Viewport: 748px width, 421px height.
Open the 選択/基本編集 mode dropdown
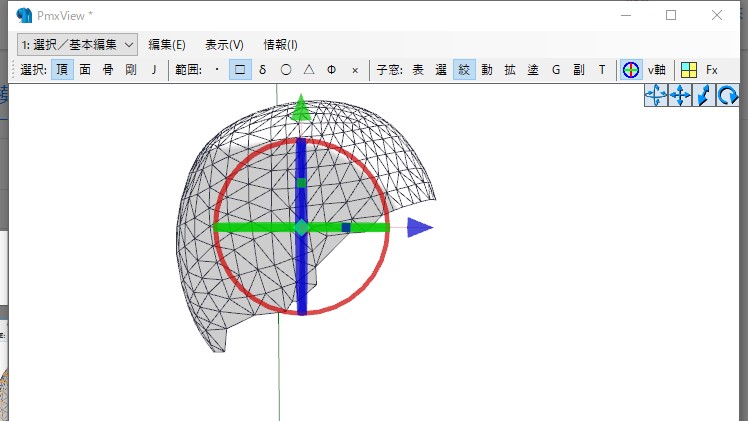[x=76, y=44]
